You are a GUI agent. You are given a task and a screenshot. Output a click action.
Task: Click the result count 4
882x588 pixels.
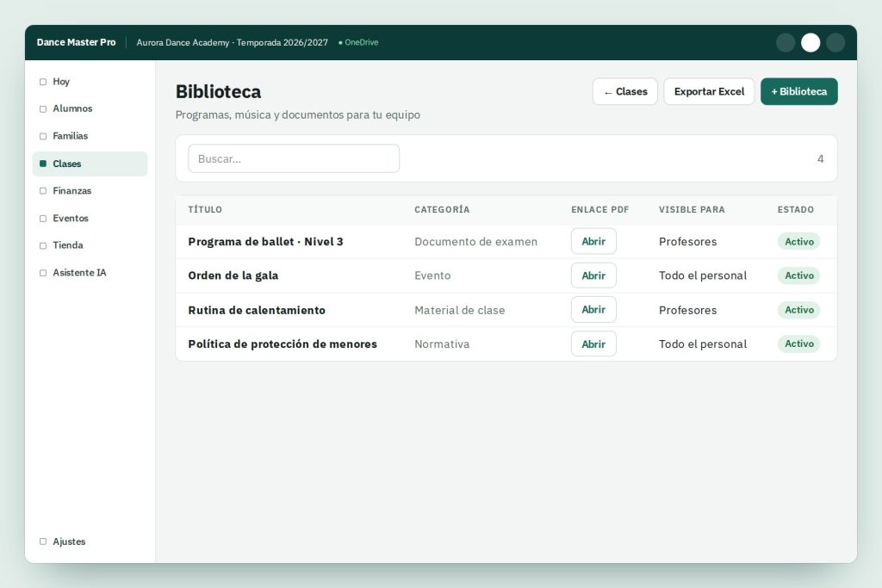(x=820, y=159)
